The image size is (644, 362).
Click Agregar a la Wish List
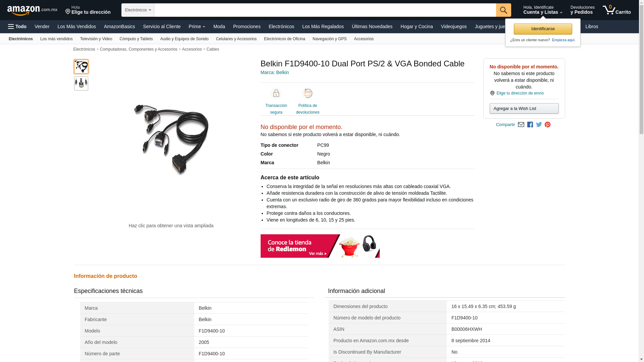tap(524, 109)
